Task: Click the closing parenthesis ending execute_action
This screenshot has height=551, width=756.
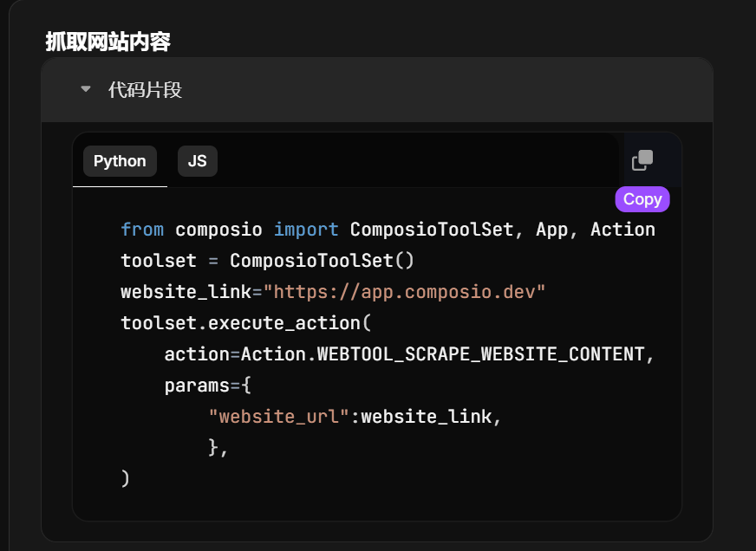Action: click(123, 477)
